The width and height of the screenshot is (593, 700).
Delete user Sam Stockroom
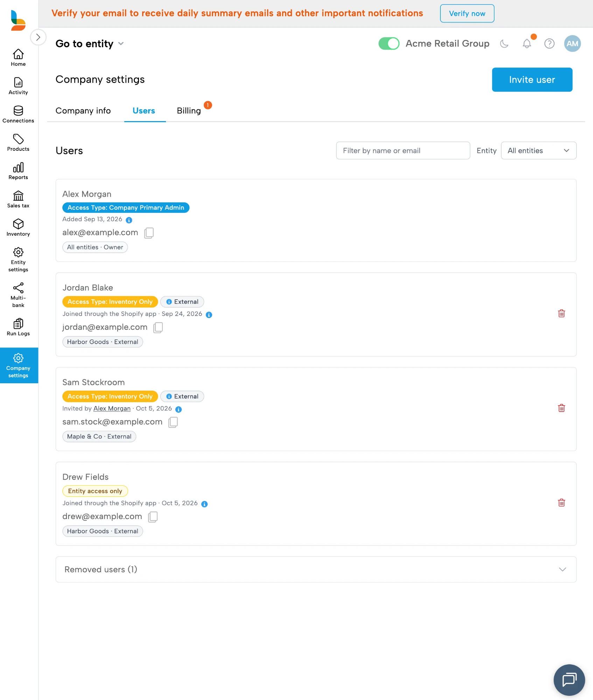pos(561,408)
